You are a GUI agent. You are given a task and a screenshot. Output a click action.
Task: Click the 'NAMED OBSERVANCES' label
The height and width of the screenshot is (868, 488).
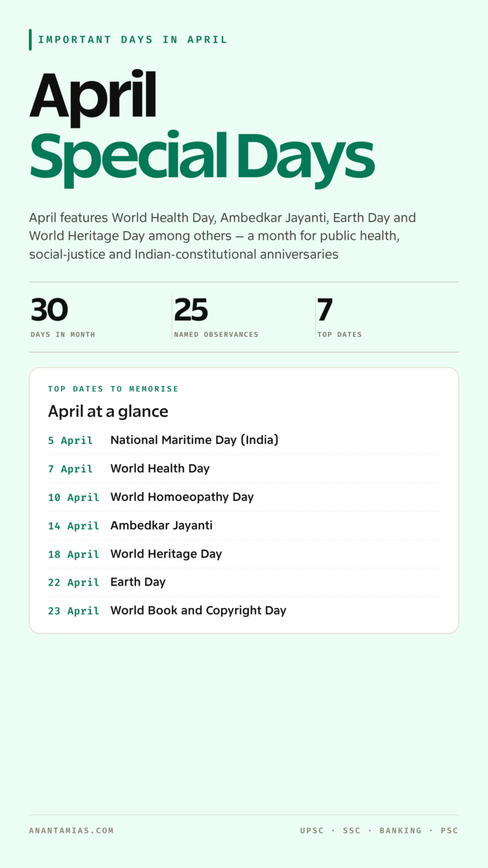216,334
